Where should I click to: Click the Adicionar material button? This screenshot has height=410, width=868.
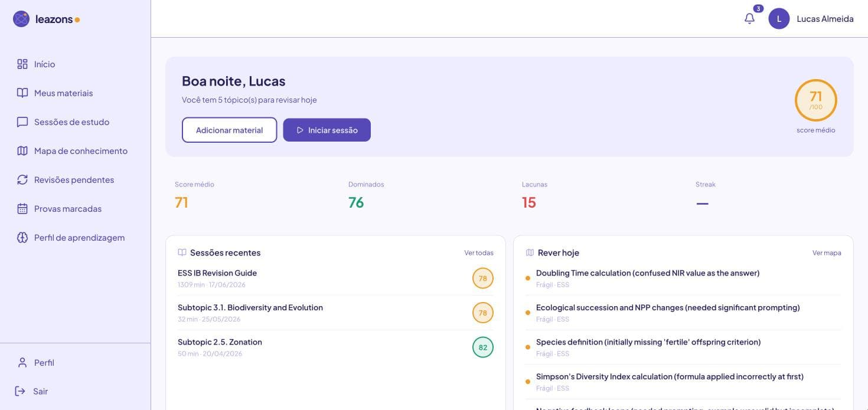click(x=229, y=130)
